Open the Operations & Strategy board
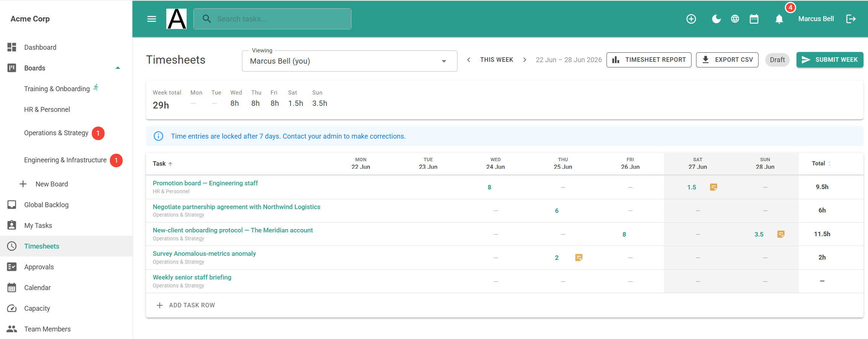The height and width of the screenshot is (339, 868). point(56,133)
